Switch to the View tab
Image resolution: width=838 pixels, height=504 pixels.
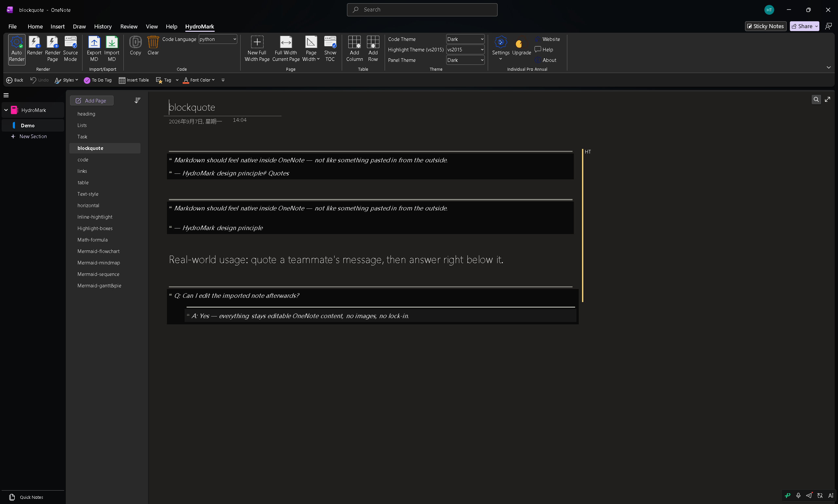(152, 27)
